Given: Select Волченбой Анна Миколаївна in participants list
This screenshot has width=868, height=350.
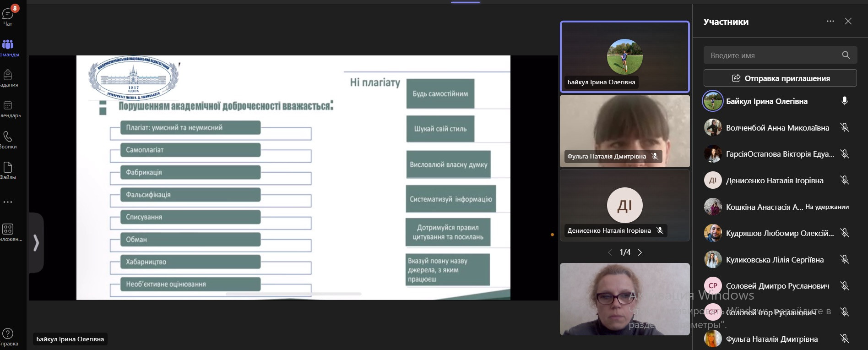Looking at the screenshot, I should tap(780, 128).
